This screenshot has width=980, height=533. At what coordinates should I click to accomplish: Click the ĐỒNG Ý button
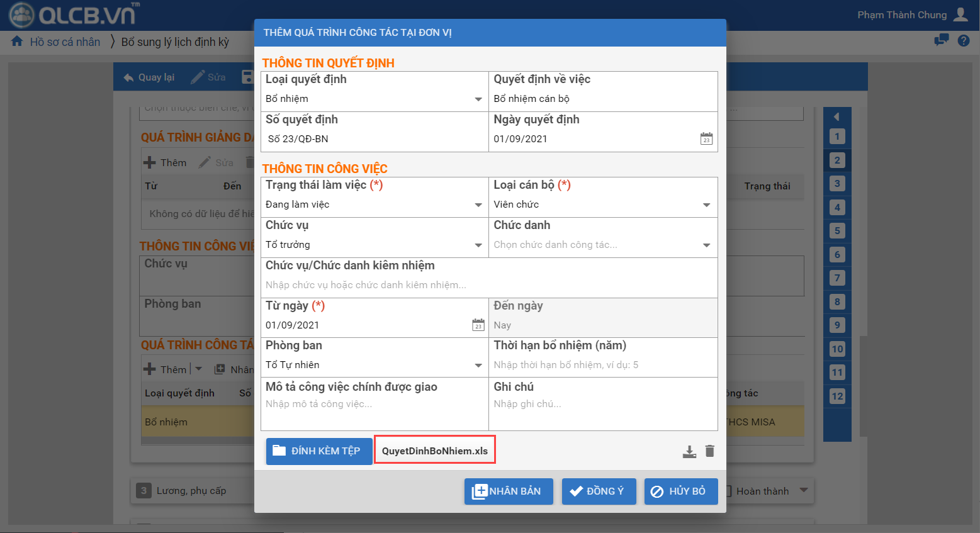(x=598, y=491)
